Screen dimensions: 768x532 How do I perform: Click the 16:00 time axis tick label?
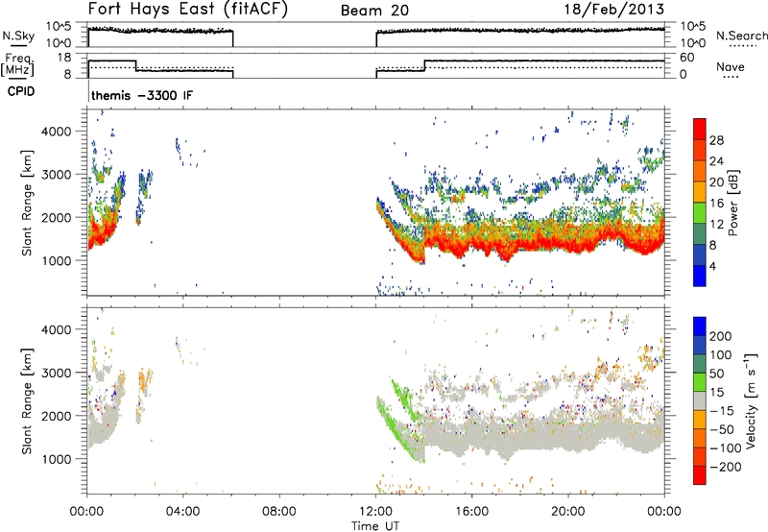[x=471, y=512]
